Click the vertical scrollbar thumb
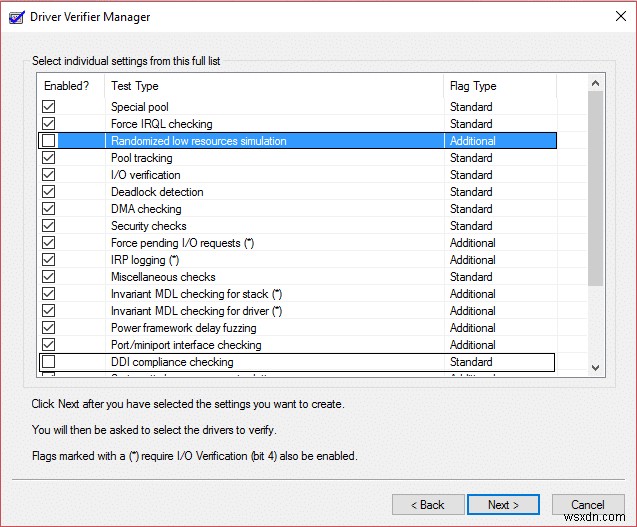The height and width of the screenshot is (527, 637). (596, 189)
